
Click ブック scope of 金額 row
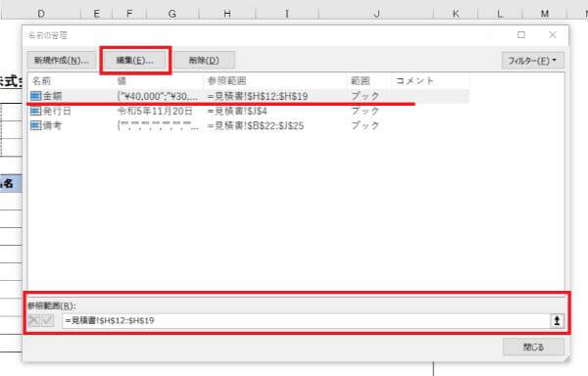pyautogui.click(x=366, y=96)
